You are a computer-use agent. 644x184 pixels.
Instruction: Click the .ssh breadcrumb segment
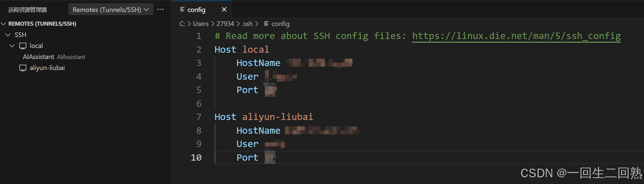pyautogui.click(x=247, y=24)
